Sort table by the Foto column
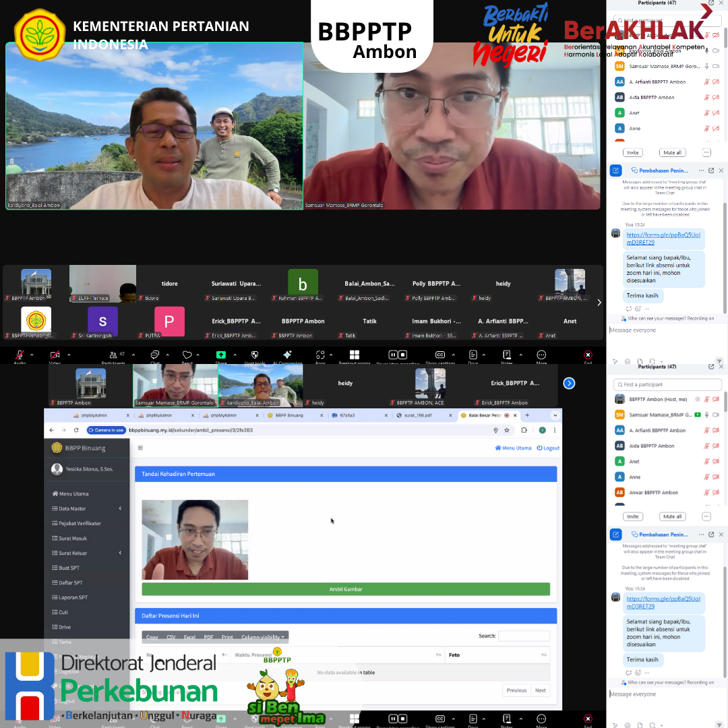The width and height of the screenshot is (728, 728). click(x=497, y=656)
